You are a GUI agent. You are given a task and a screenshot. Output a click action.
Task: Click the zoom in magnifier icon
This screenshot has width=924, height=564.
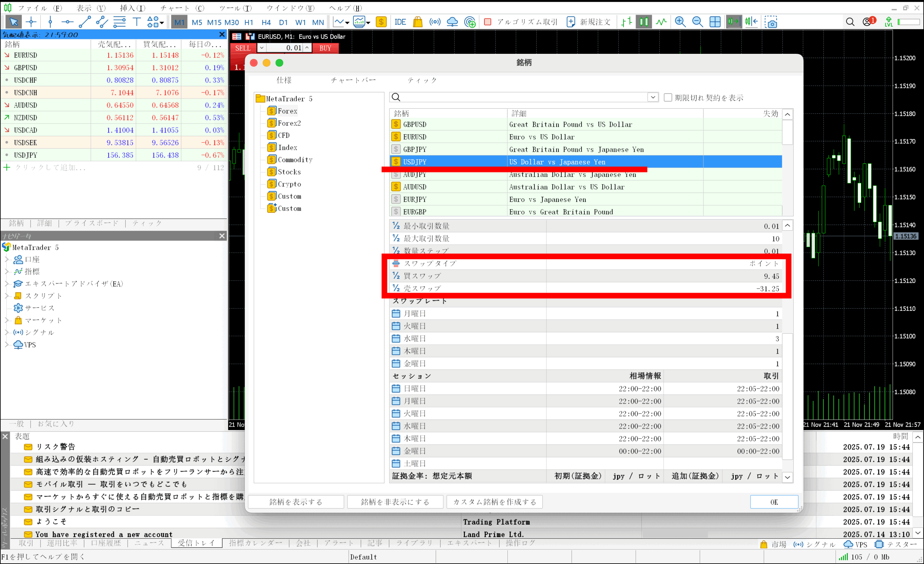tap(680, 22)
